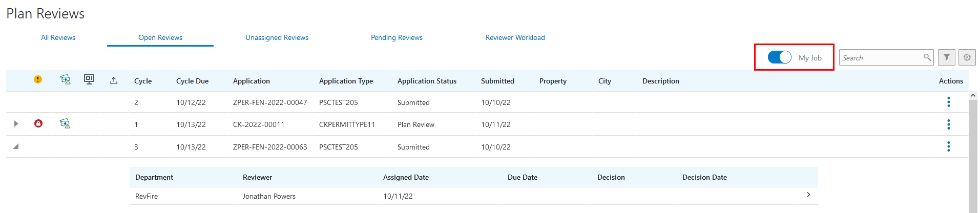Click the plan review icon in CK-2022-00011 row
Viewport: 980px width, 213px height.
tap(65, 123)
